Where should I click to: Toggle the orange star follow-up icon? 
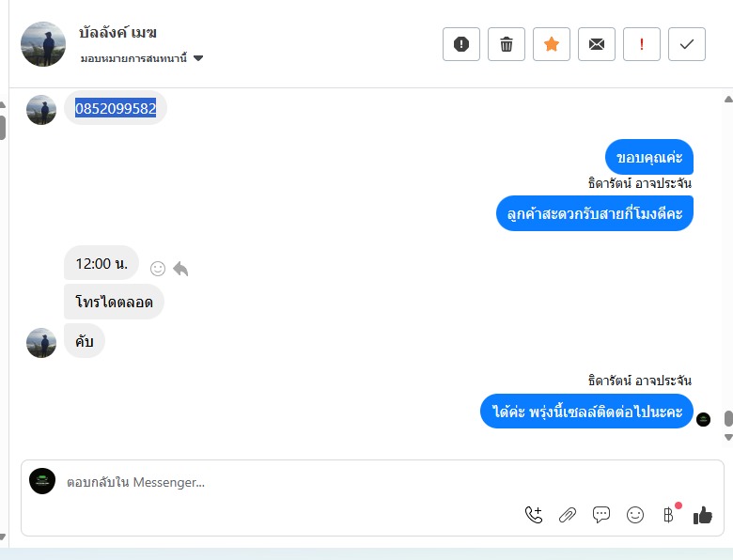pyautogui.click(x=552, y=44)
